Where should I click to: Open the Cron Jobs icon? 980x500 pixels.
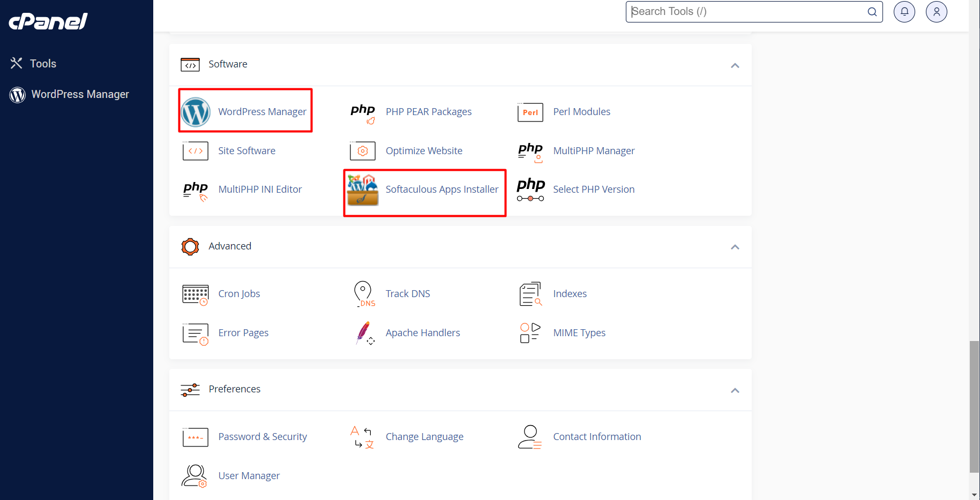(x=196, y=295)
